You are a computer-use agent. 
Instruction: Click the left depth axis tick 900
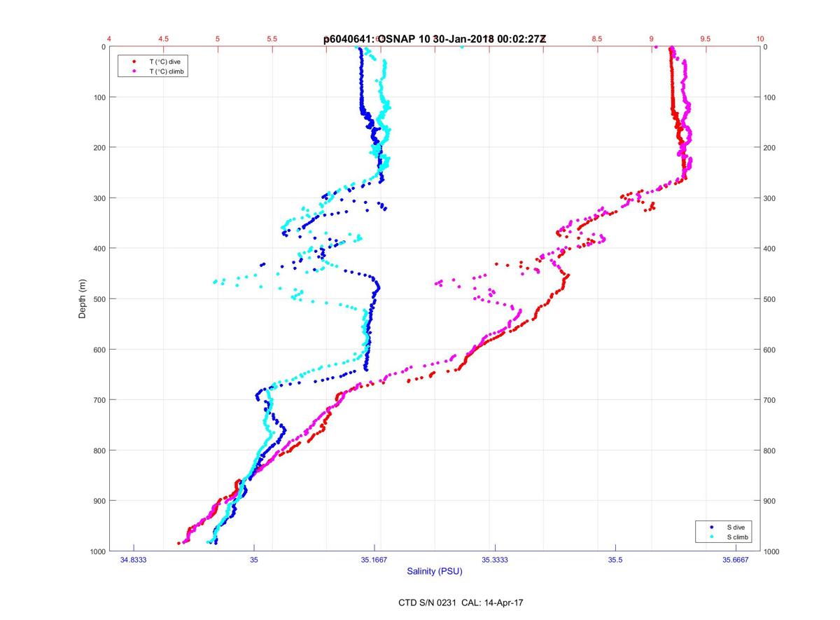point(99,501)
